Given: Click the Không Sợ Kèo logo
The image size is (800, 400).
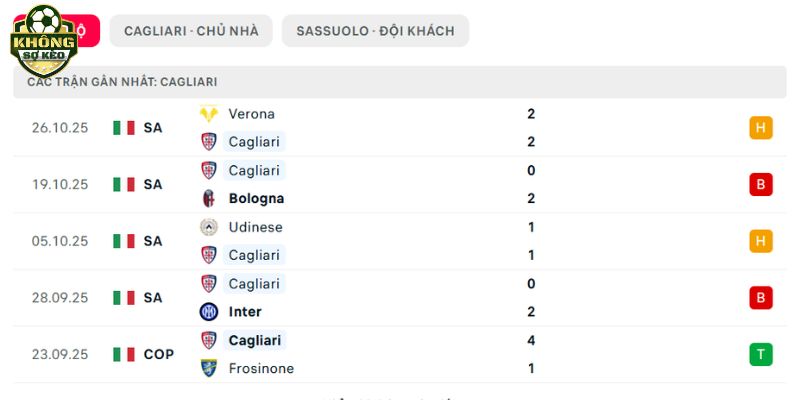Looking at the screenshot, I should tap(43, 41).
